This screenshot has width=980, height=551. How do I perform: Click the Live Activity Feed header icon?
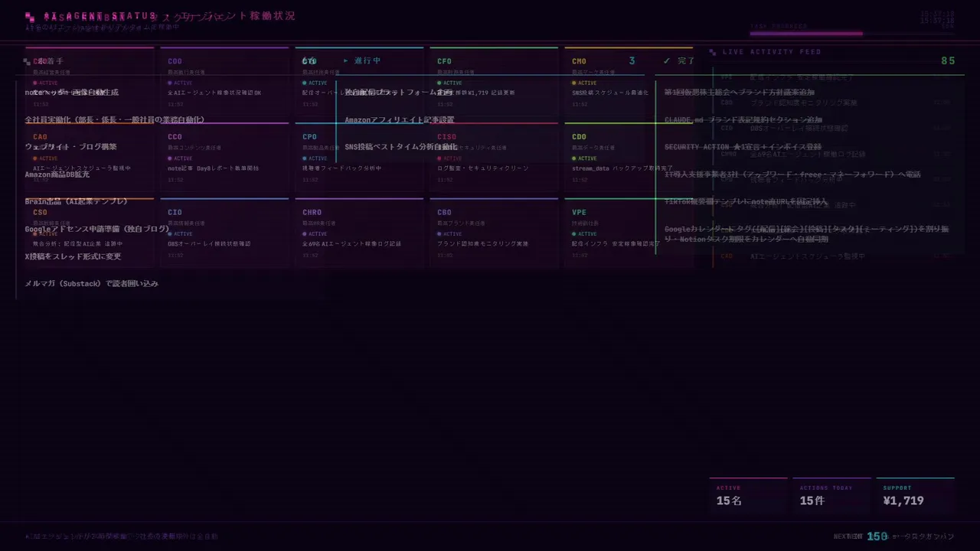click(x=713, y=52)
